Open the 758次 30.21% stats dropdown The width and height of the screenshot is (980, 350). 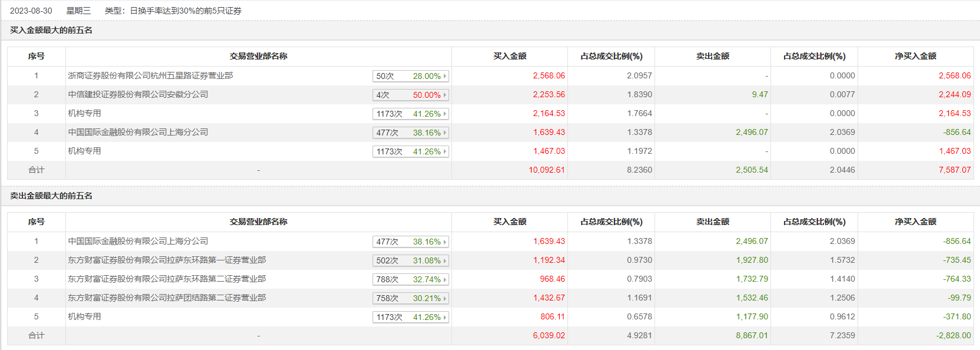[x=410, y=298]
